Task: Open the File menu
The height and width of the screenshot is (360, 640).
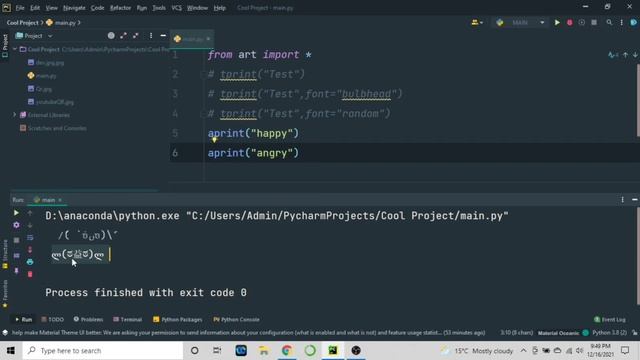Action: pyautogui.click(x=20, y=8)
